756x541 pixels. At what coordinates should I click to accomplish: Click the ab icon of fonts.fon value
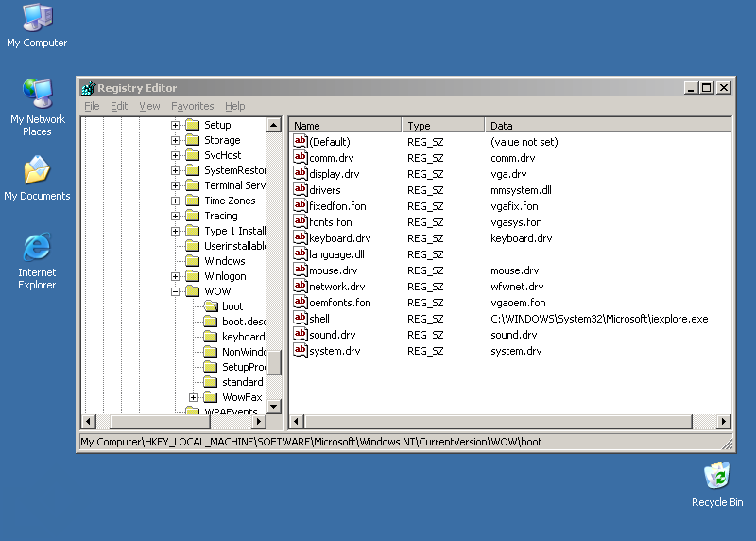coord(301,221)
